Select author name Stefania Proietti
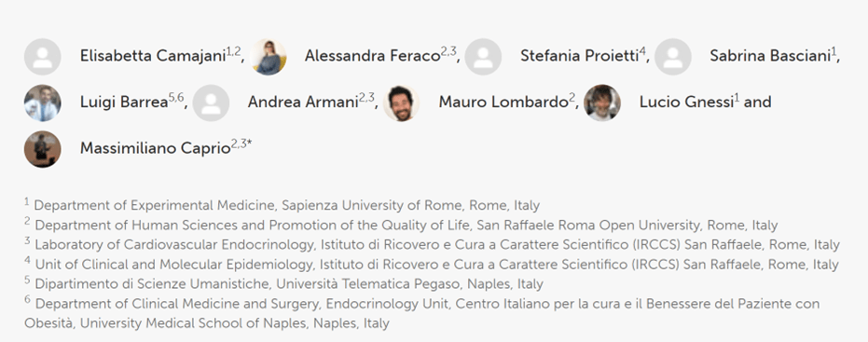 (x=579, y=56)
